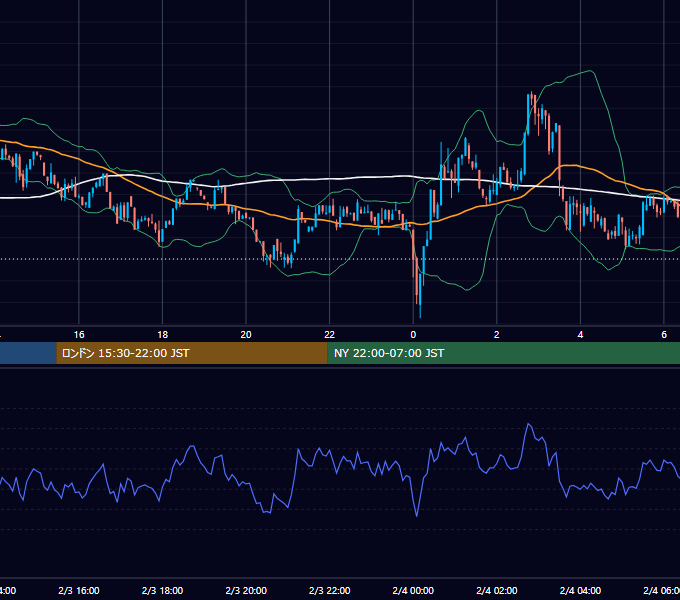
Task: Select the 2 hour label on price chart axis
Action: pyautogui.click(x=497, y=335)
